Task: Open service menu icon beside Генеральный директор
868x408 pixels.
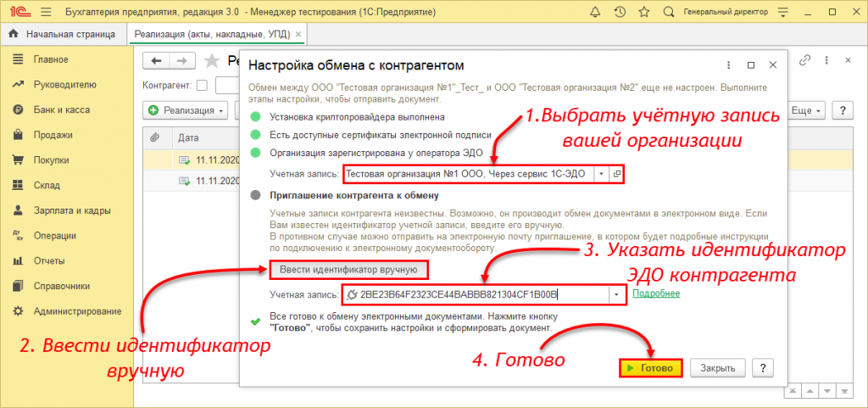Action: coord(782,12)
